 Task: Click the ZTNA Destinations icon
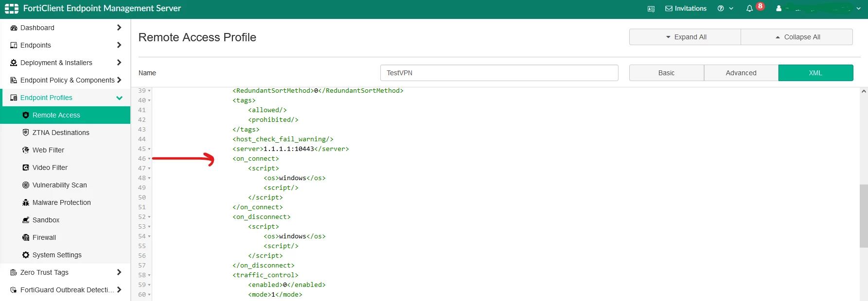26,133
